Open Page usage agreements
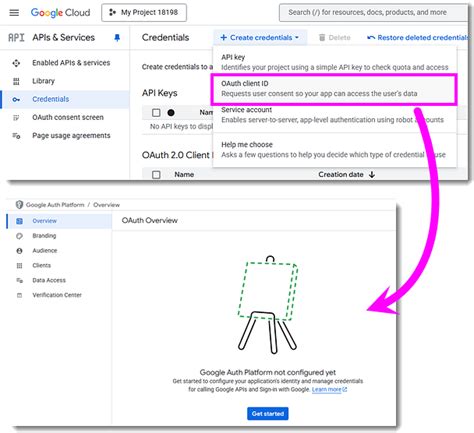Viewport: 474px width, 433px height. click(x=71, y=136)
